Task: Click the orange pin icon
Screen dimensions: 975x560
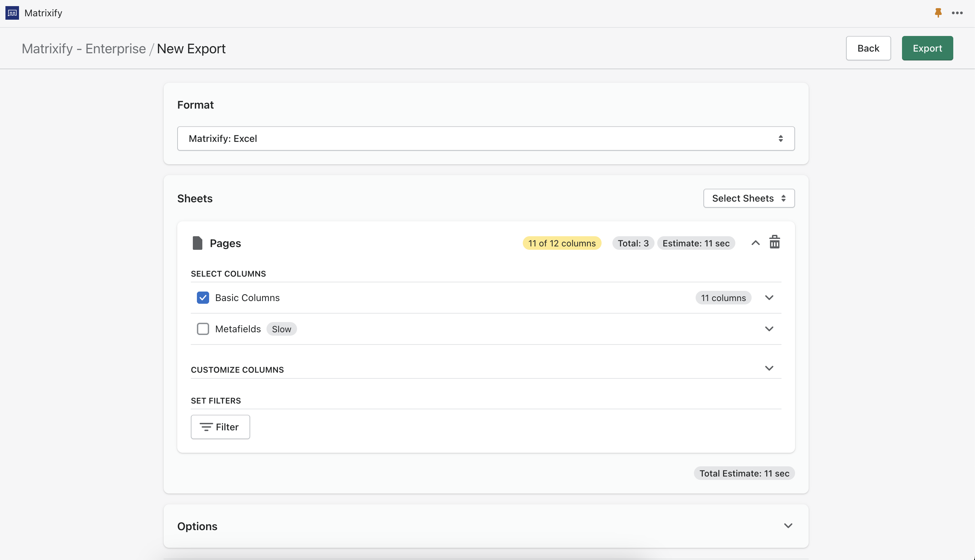Action: pos(938,13)
